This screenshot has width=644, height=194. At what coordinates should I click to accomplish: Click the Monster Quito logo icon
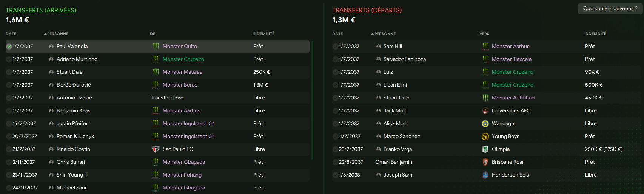pos(156,46)
